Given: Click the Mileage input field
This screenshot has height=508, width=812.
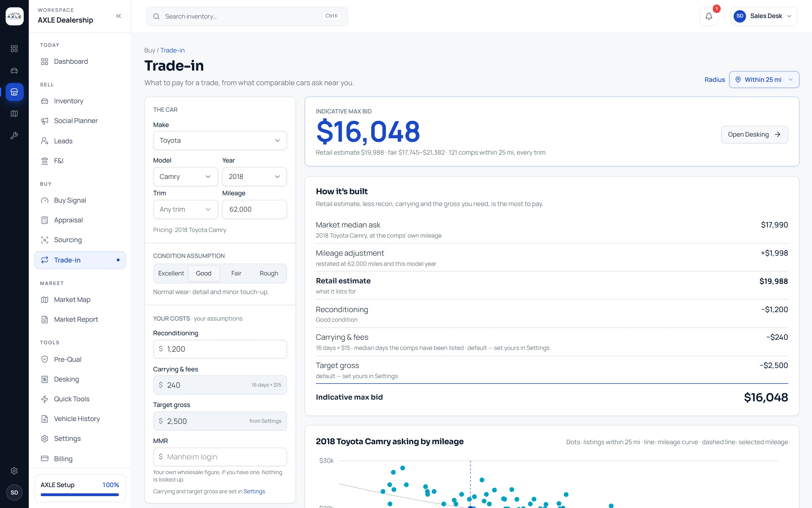Looking at the screenshot, I should [254, 209].
